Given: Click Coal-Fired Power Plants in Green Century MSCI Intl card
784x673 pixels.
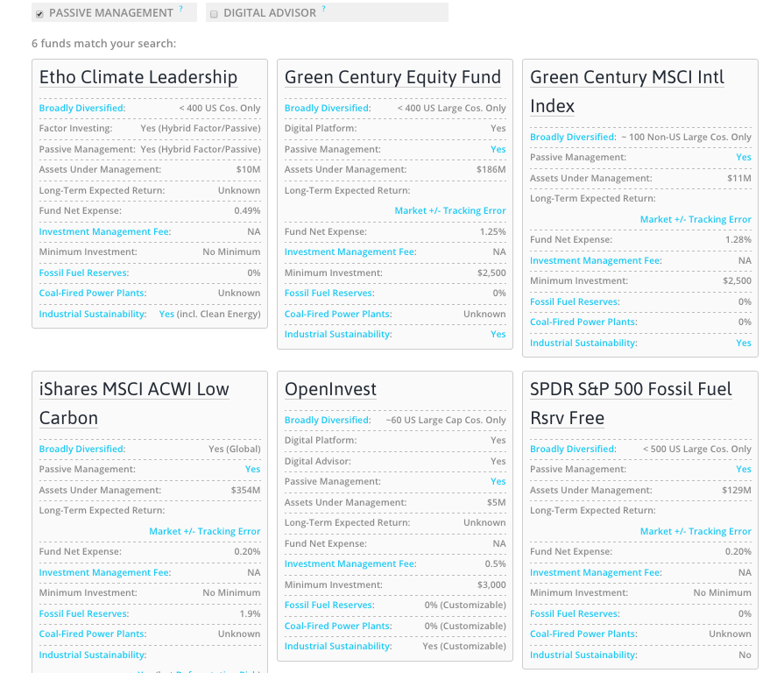Looking at the screenshot, I should [584, 322].
